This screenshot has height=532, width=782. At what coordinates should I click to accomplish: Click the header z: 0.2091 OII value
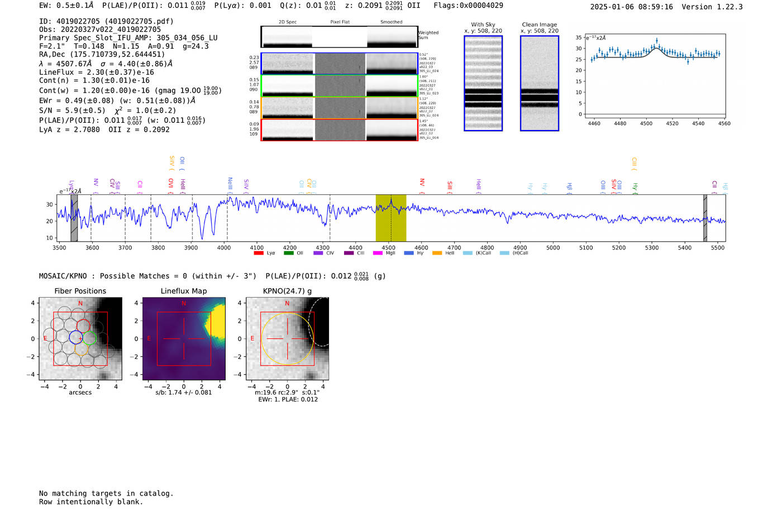point(383,6)
